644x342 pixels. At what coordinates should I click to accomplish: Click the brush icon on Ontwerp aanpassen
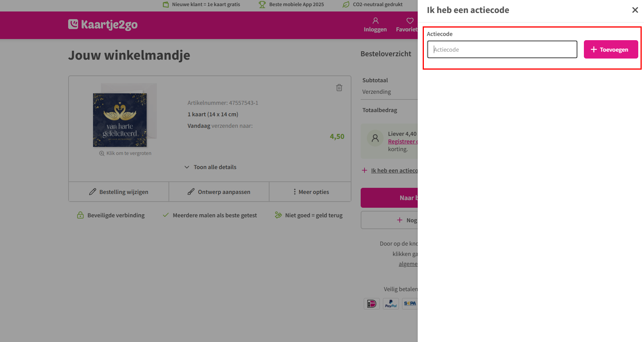[191, 192]
